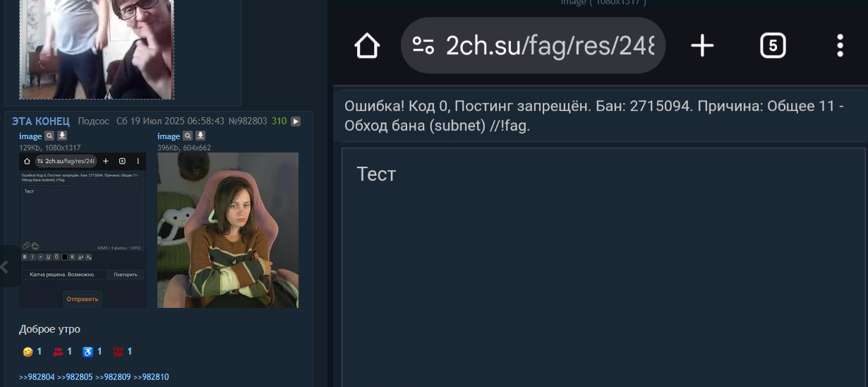Follow the reply link >>982804
Viewport: 868px width, 387px height.
point(37,377)
